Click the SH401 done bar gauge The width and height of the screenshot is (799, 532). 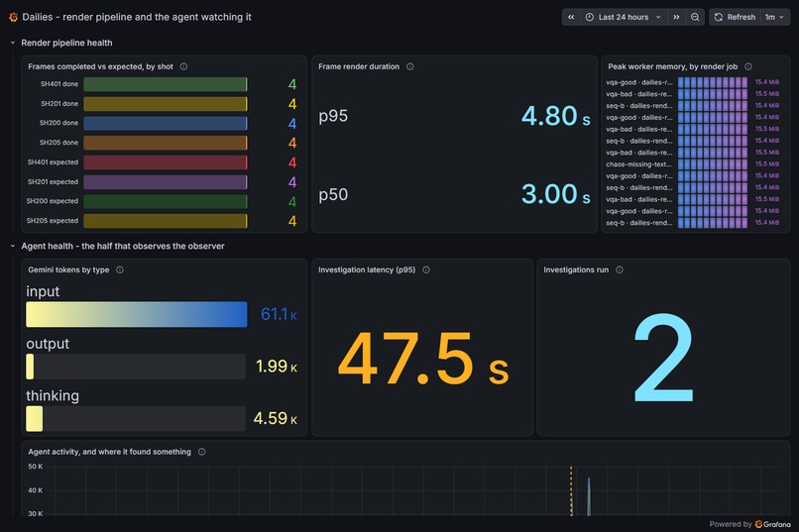166,84
